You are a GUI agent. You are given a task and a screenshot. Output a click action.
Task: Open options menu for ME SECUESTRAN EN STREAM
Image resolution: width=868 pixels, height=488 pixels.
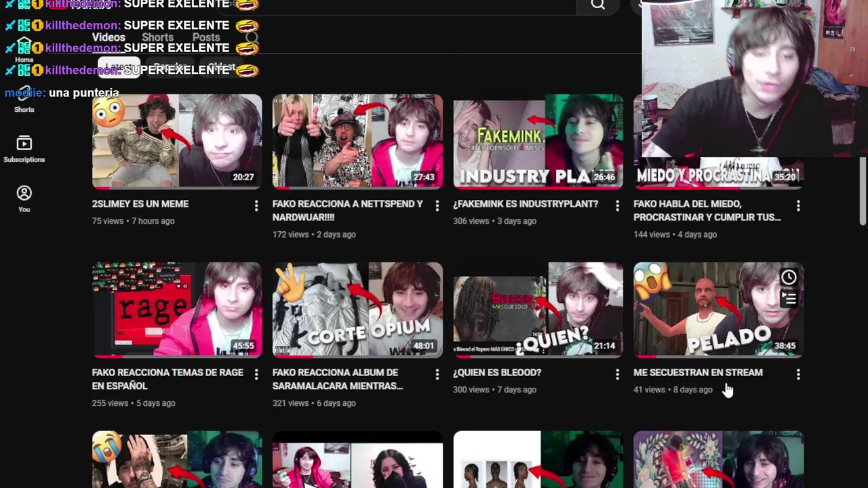[797, 373]
